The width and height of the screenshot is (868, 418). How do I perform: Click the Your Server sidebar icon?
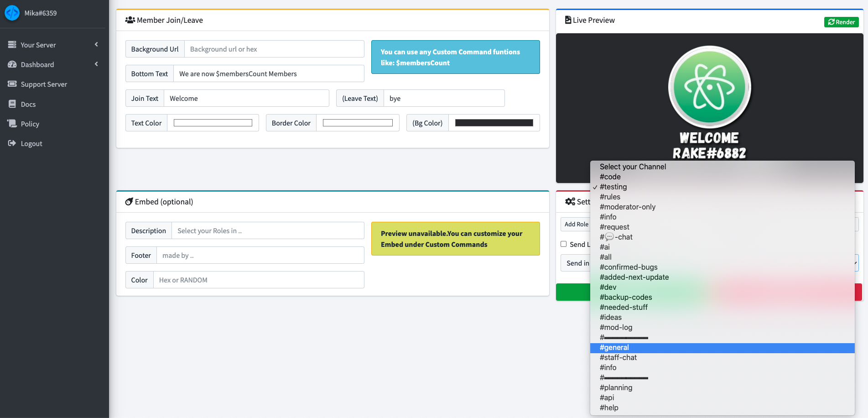coord(12,45)
